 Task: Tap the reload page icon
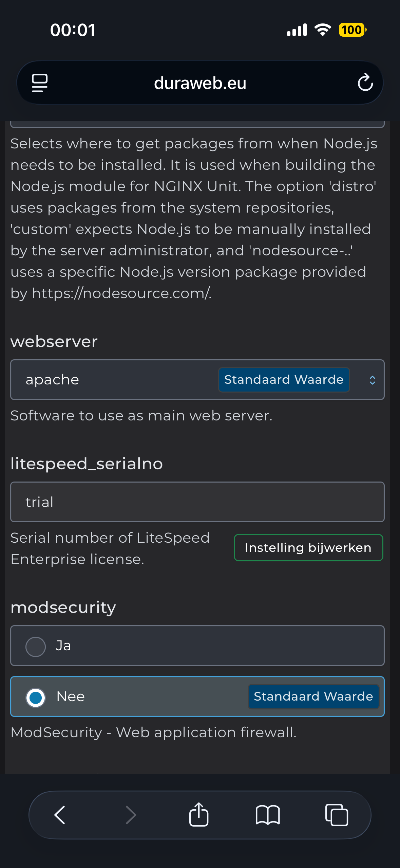[x=365, y=83]
